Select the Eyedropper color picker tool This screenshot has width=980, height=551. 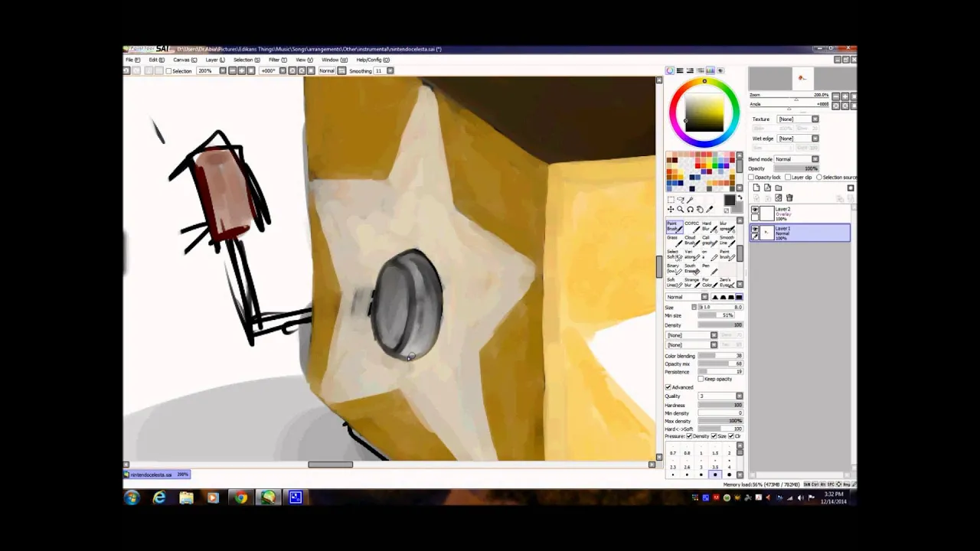710,210
